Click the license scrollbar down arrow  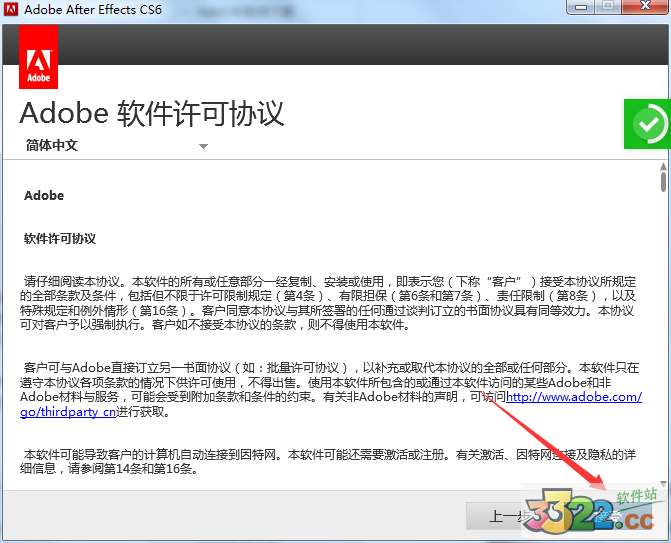(663, 484)
